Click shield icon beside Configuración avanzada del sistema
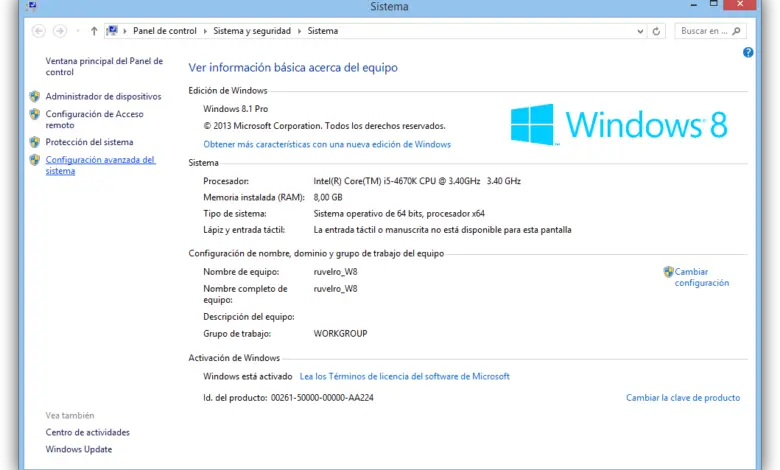The width and height of the screenshot is (780, 470). pyautogui.click(x=34, y=160)
